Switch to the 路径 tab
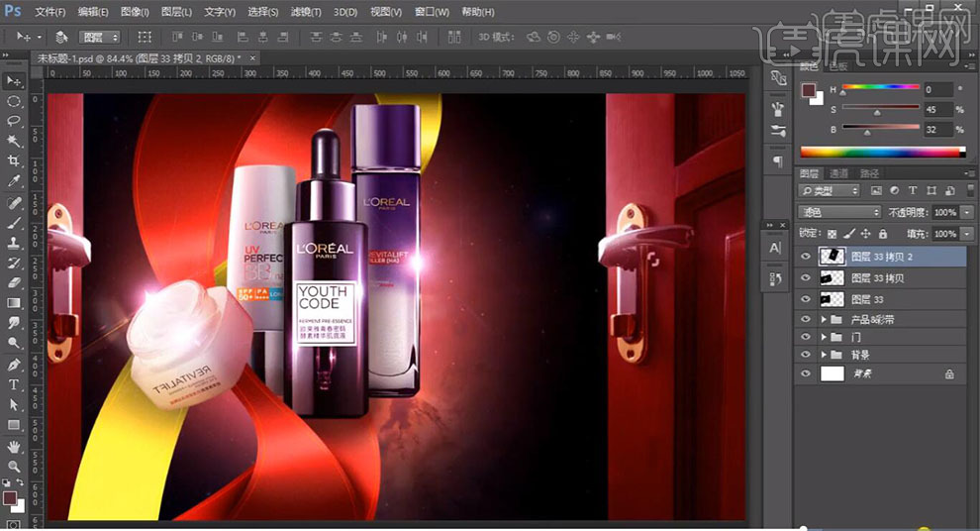This screenshot has width=980, height=531. coord(869,173)
